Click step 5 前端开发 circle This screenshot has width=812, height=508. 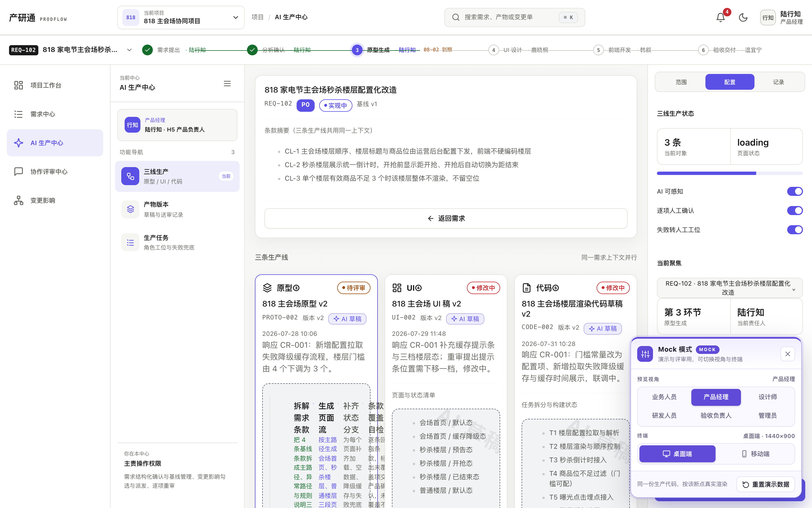pos(598,50)
